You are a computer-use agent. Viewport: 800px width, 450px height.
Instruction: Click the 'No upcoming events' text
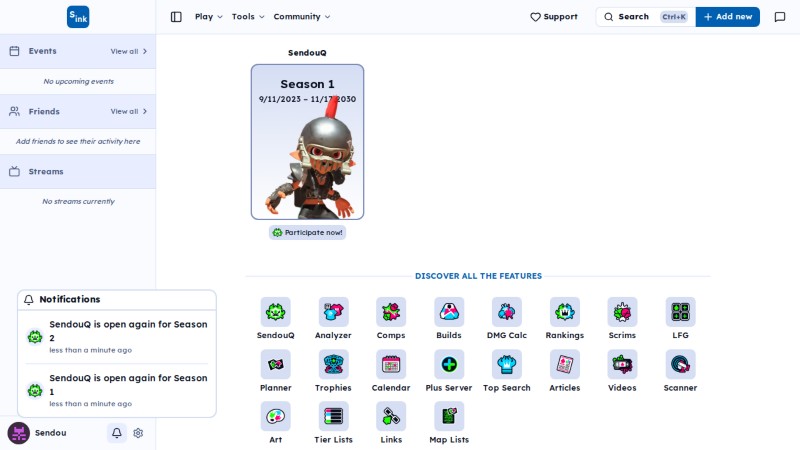click(x=79, y=81)
